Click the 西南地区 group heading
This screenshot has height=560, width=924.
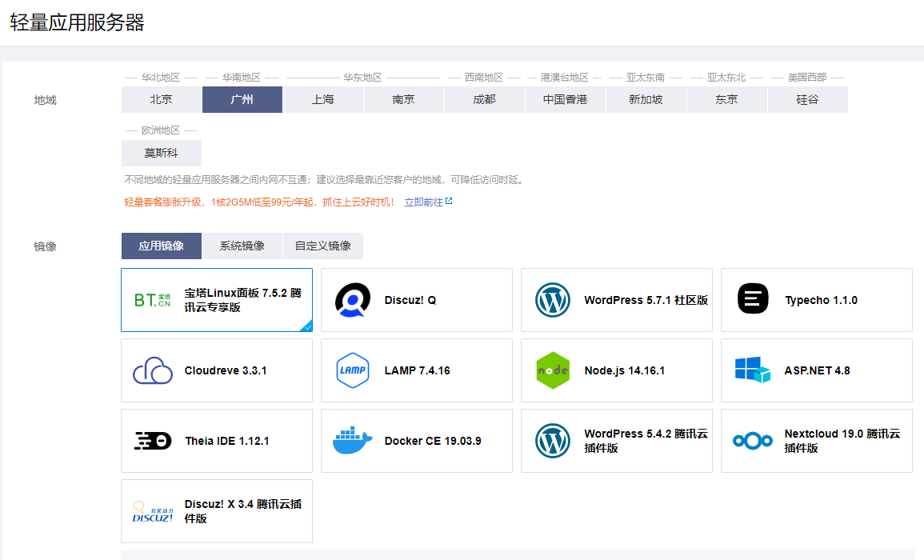click(x=484, y=78)
